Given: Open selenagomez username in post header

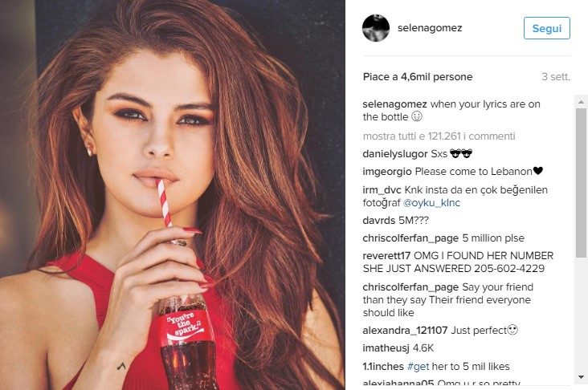Looking at the screenshot, I should [430, 28].
